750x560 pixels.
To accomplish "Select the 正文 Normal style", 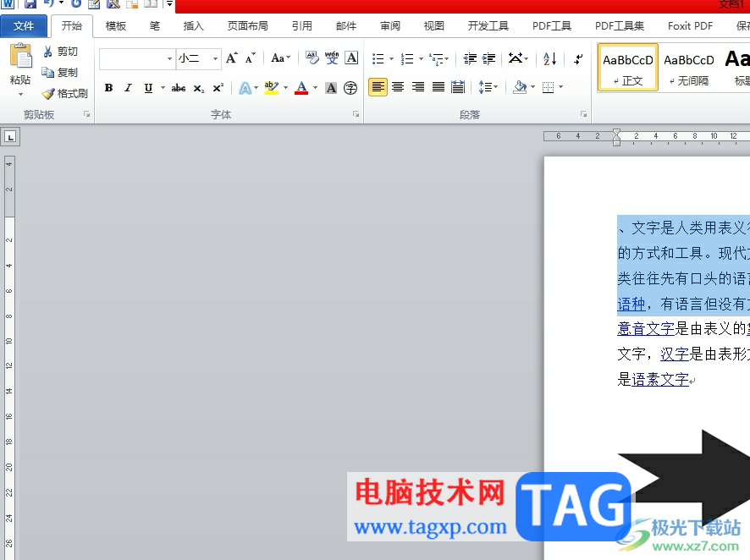I will tap(627, 68).
